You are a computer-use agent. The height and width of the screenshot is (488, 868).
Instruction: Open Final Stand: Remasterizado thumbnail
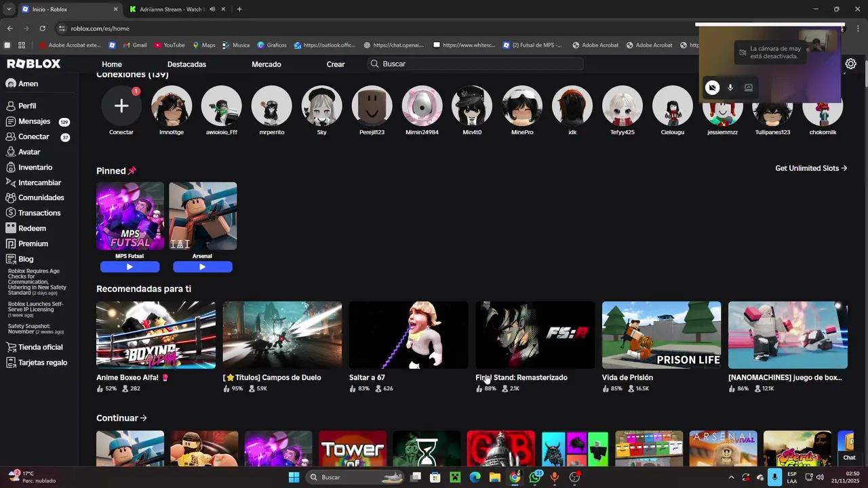click(535, 335)
